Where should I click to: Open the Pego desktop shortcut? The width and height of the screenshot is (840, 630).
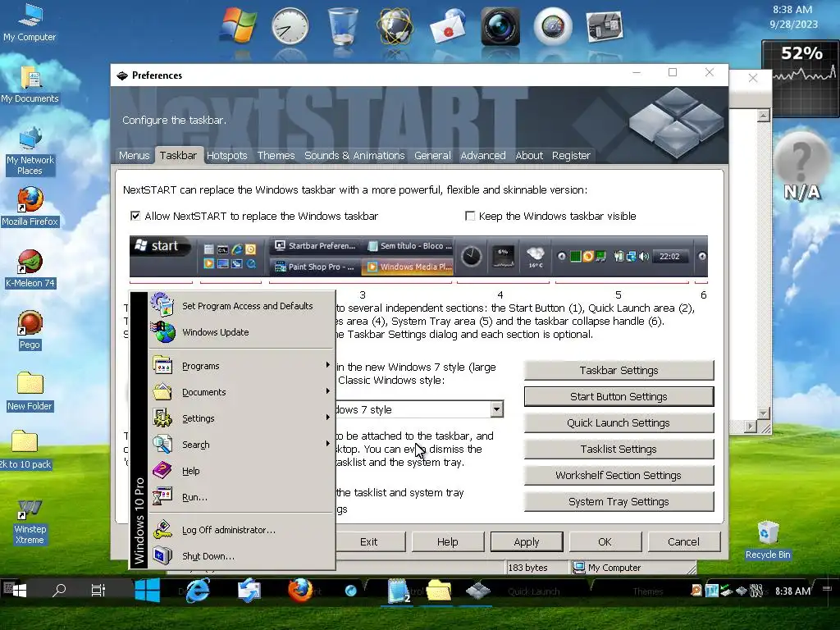pyautogui.click(x=30, y=330)
